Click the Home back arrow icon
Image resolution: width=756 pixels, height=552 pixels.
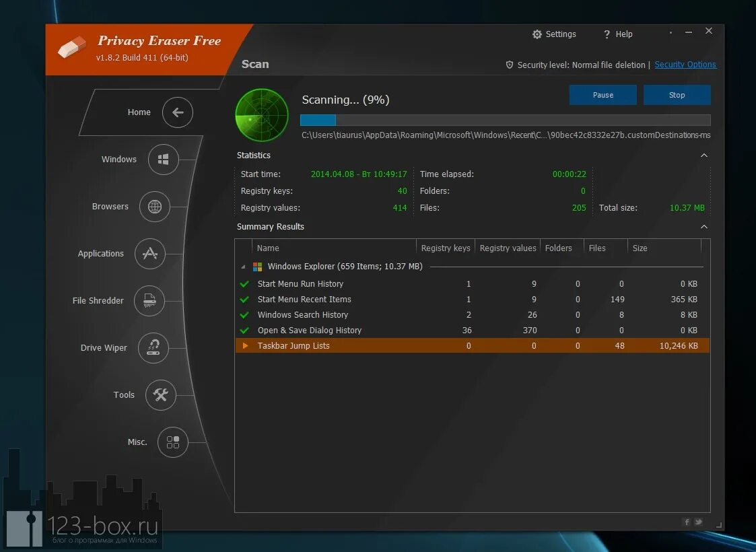tap(178, 112)
